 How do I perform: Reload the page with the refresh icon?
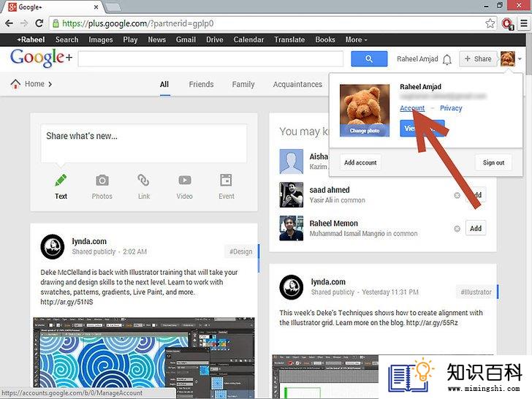39,23
